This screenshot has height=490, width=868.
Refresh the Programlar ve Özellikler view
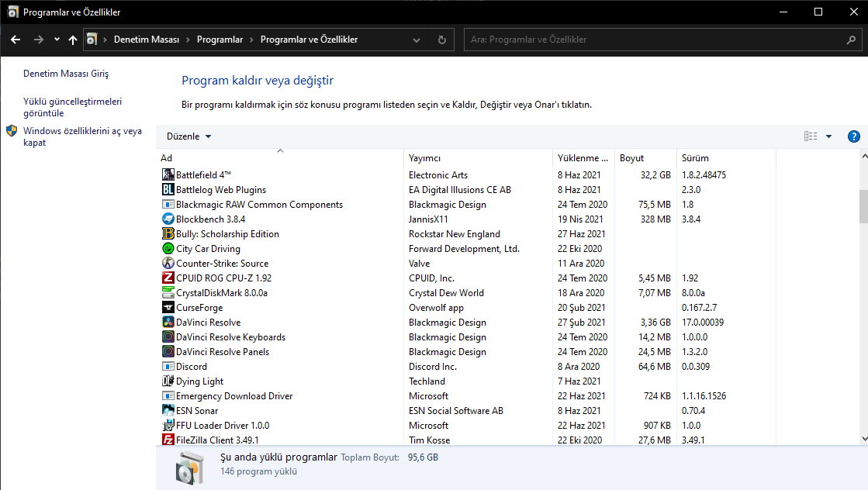[x=441, y=40]
